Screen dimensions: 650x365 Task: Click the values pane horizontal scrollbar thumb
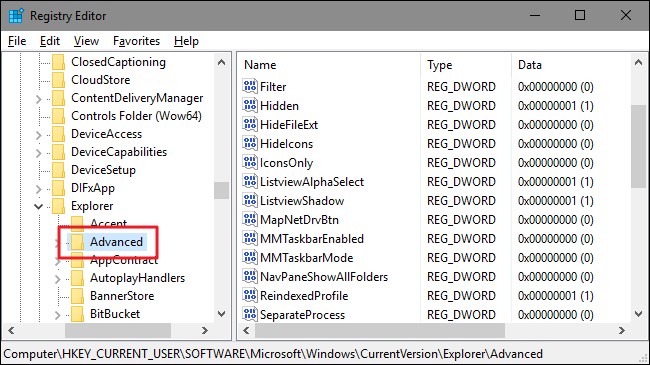pos(380,330)
